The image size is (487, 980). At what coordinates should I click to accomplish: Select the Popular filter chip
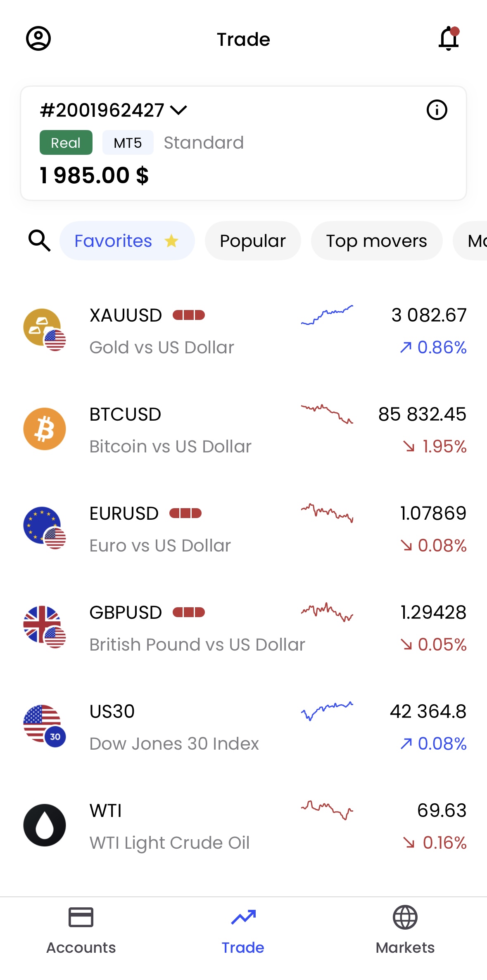(253, 241)
